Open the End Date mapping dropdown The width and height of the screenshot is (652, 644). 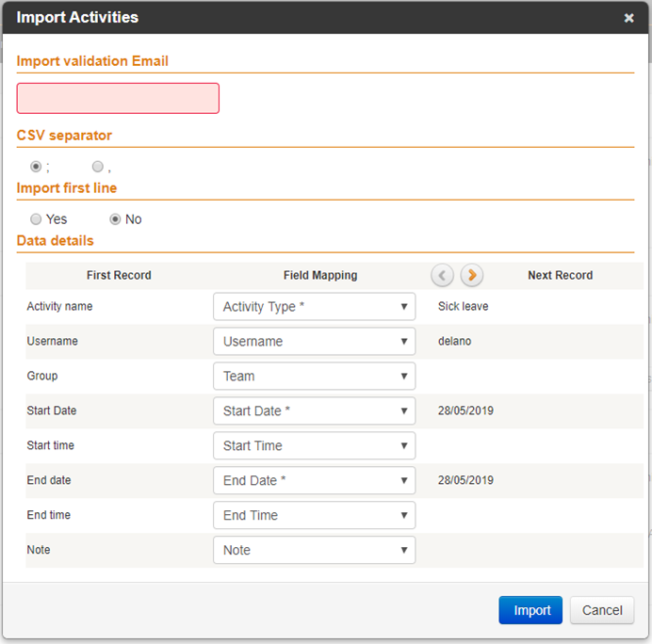[x=315, y=480]
